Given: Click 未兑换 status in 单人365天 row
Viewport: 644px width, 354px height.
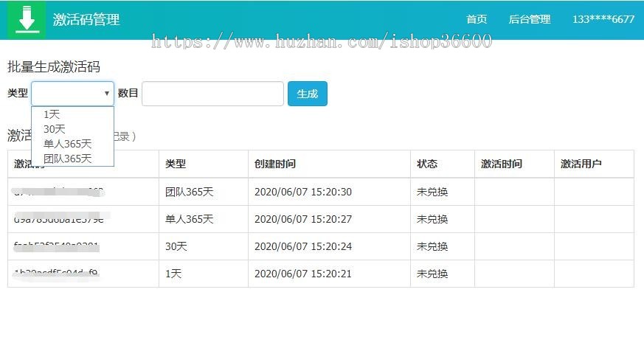Looking at the screenshot, I should (x=432, y=219).
